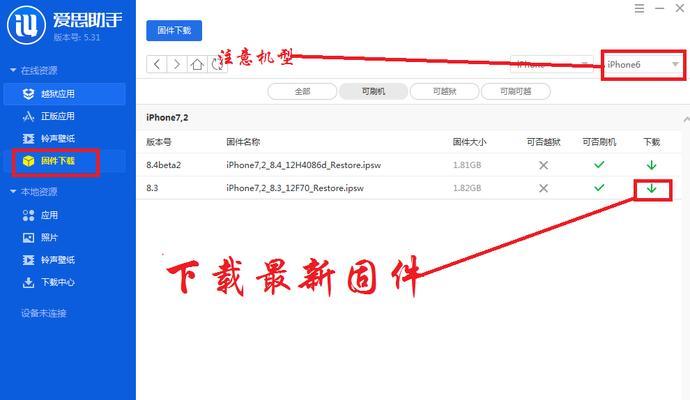
Task: Click the iPhone7,2 group header
Action: coord(167,117)
